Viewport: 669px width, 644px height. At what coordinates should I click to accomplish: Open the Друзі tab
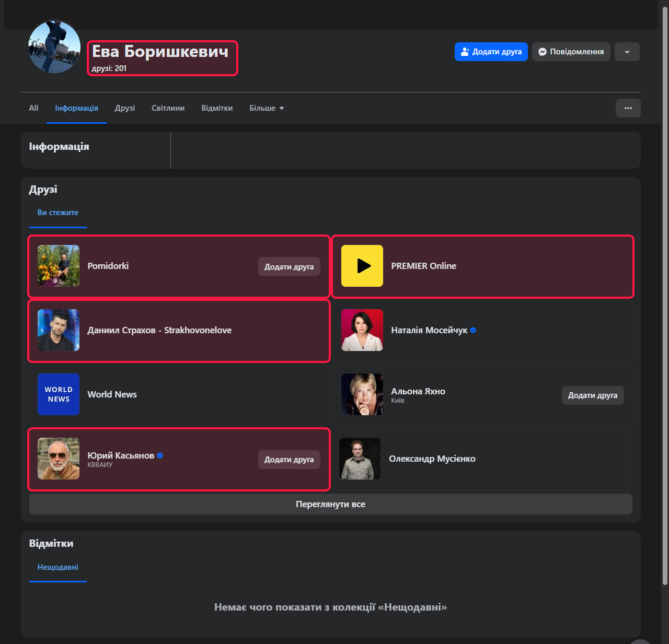(x=125, y=108)
